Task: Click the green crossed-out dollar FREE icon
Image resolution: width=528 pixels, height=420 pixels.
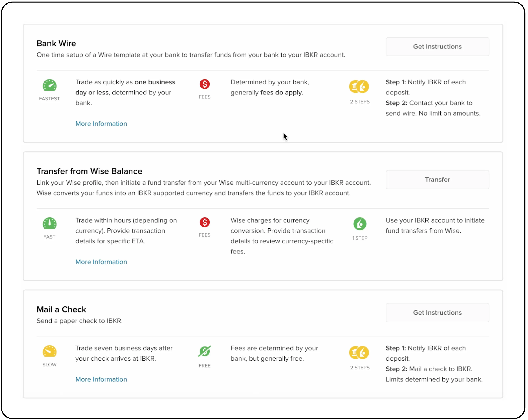Action: 204,351
